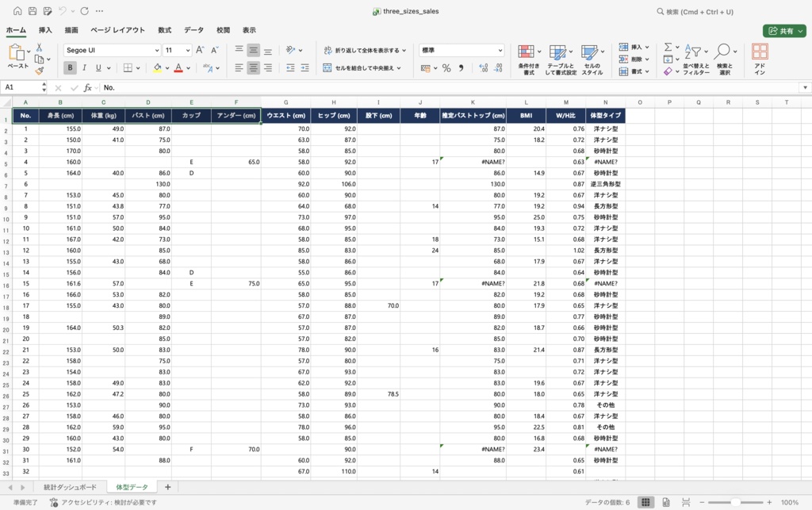Open the 数式 ribbon tab
812x510 pixels.
pos(165,30)
